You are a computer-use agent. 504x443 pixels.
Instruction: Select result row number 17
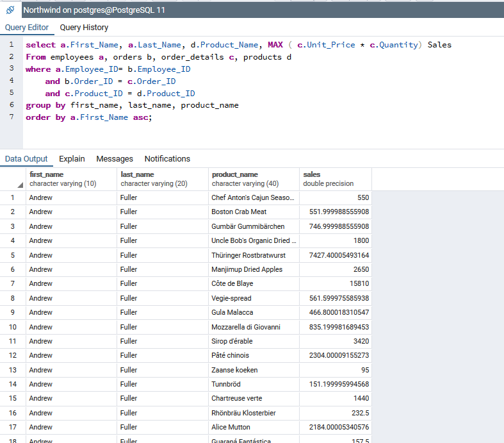click(13, 427)
